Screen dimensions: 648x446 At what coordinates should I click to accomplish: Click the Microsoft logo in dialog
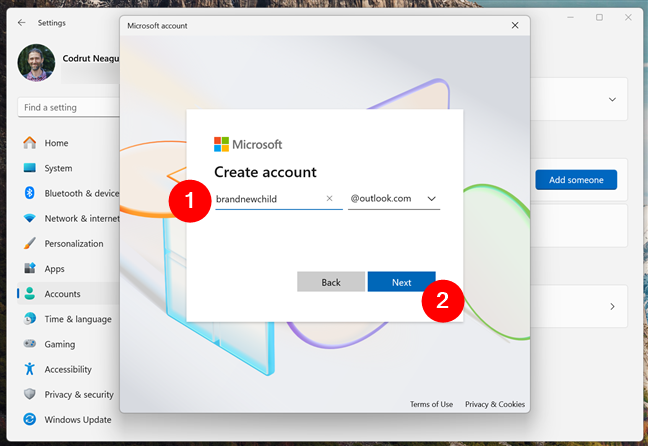coord(248,144)
